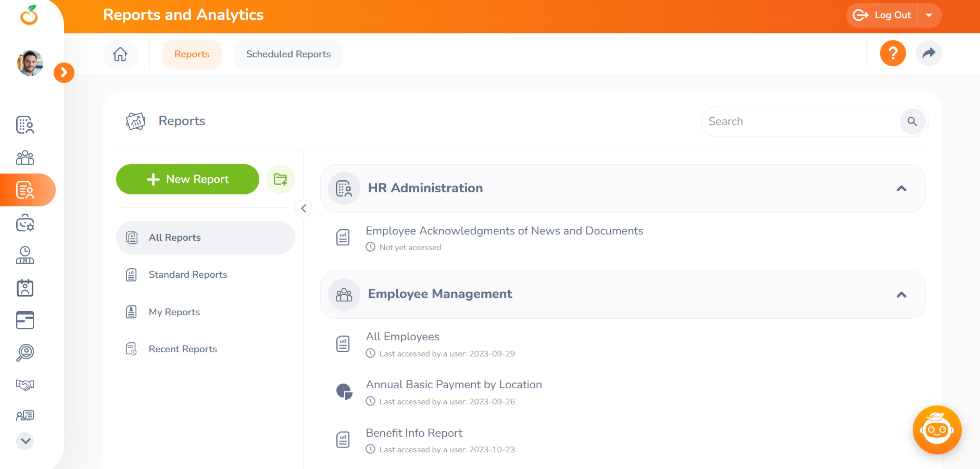This screenshot has height=469, width=980.
Task: Add a new report folder
Action: [x=280, y=179]
